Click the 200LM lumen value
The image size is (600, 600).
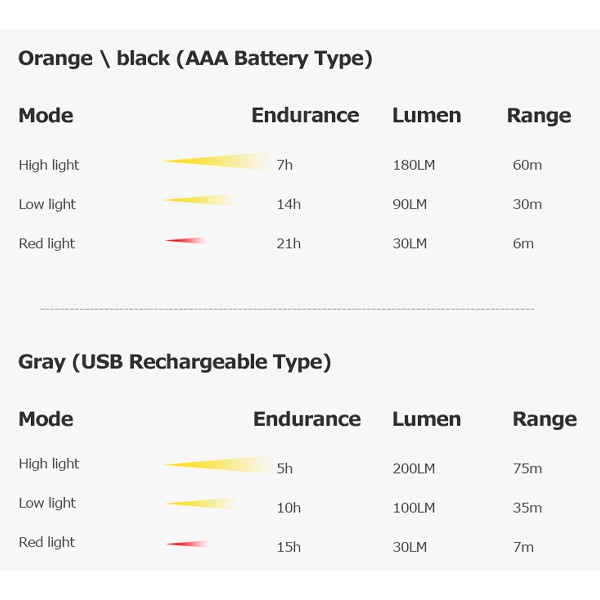click(414, 469)
